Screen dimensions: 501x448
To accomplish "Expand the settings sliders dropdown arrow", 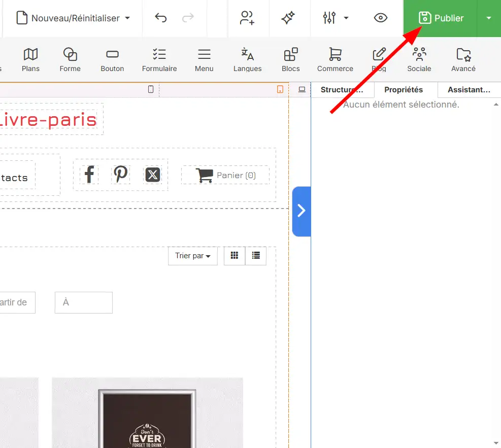I will click(x=346, y=18).
